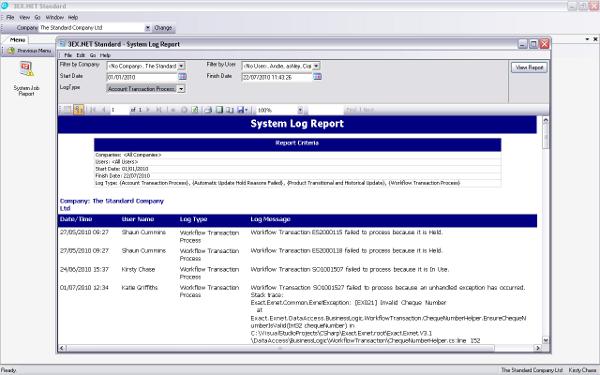600x375 pixels.
Task: Open calendar picker for Start Date
Action: click(x=183, y=77)
